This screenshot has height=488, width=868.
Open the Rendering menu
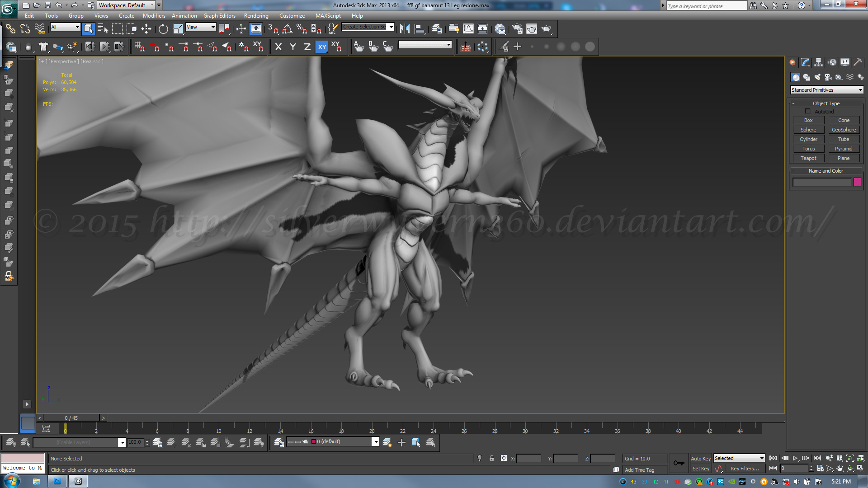(256, 16)
